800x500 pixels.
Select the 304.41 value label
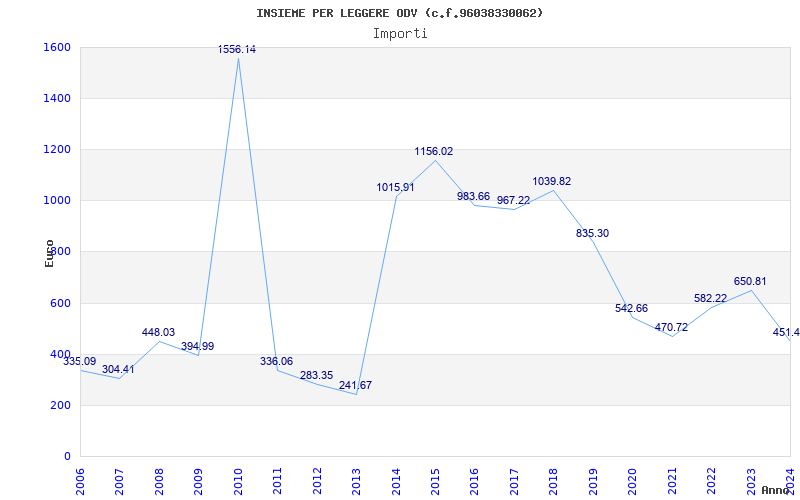118,369
